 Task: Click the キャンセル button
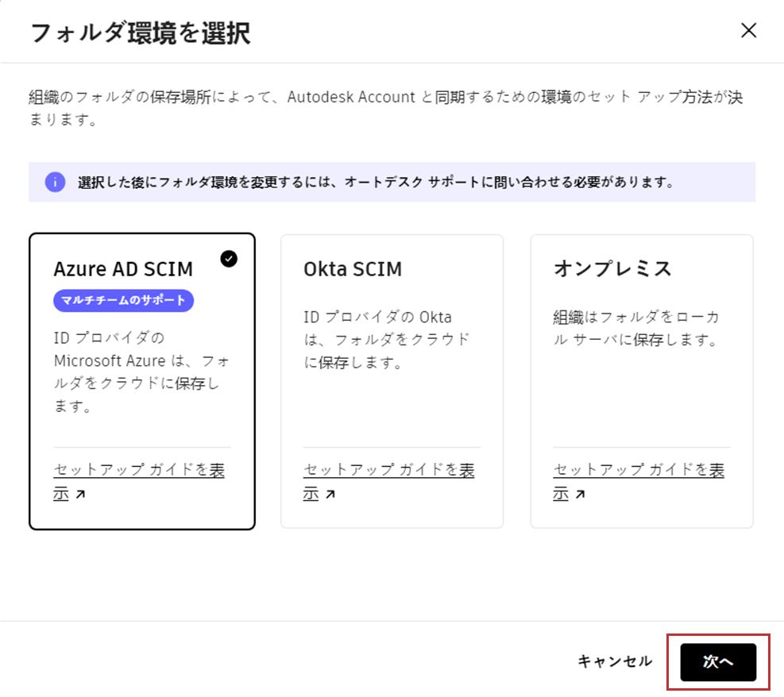tap(614, 661)
